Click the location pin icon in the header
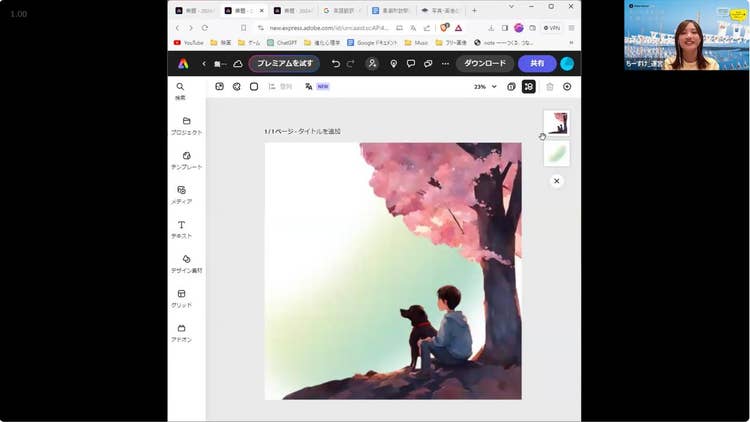 click(393, 64)
